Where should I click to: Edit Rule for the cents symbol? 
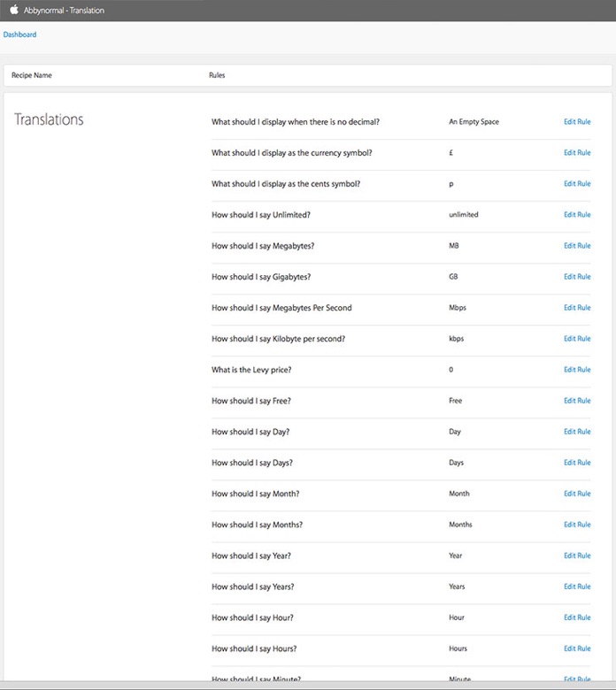[577, 184]
